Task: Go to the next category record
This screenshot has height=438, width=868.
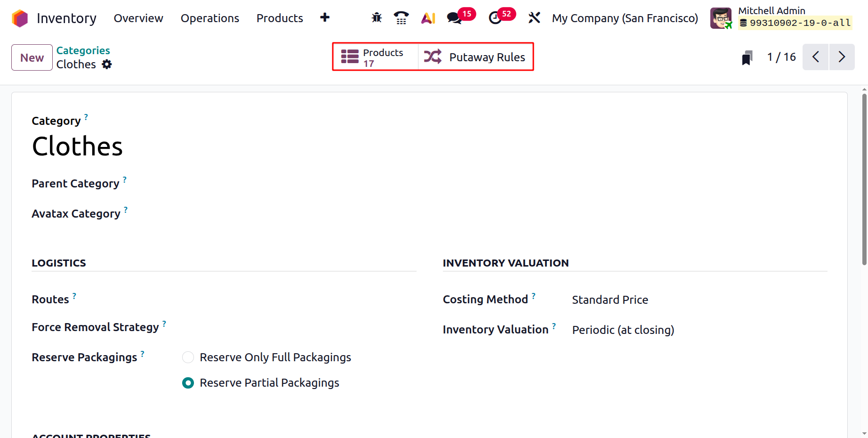Action: (x=842, y=57)
